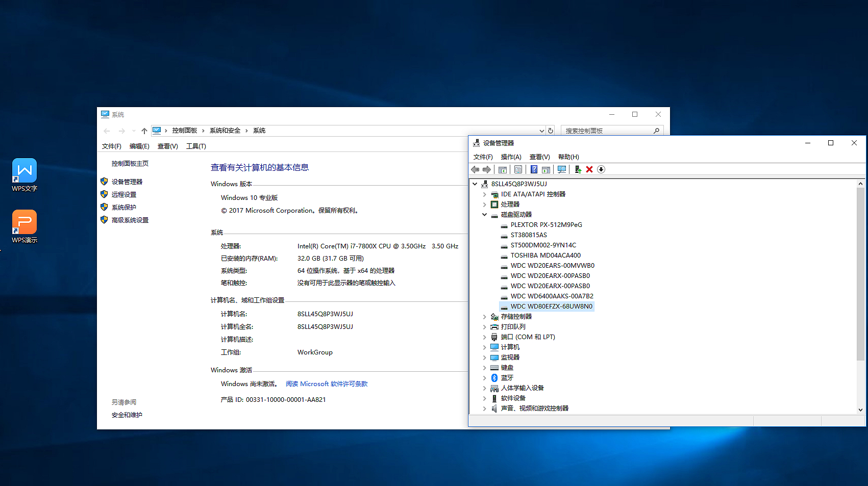
Task: Click Forward arrow in System window
Action: coord(121,131)
